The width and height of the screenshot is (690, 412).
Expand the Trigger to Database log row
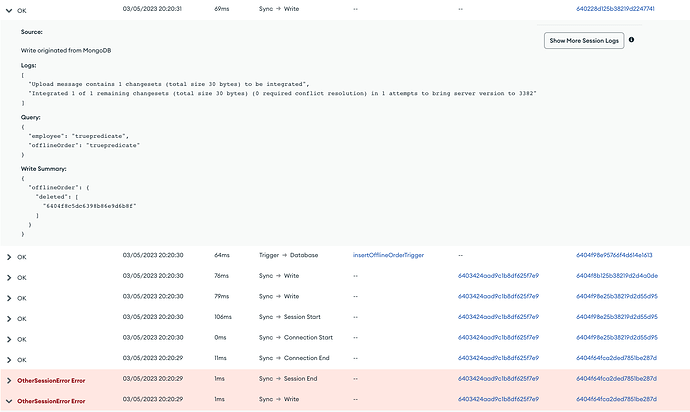point(9,255)
